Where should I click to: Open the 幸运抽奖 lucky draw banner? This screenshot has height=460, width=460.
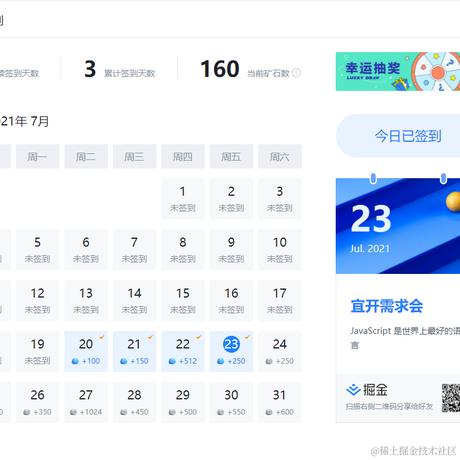[x=398, y=71]
